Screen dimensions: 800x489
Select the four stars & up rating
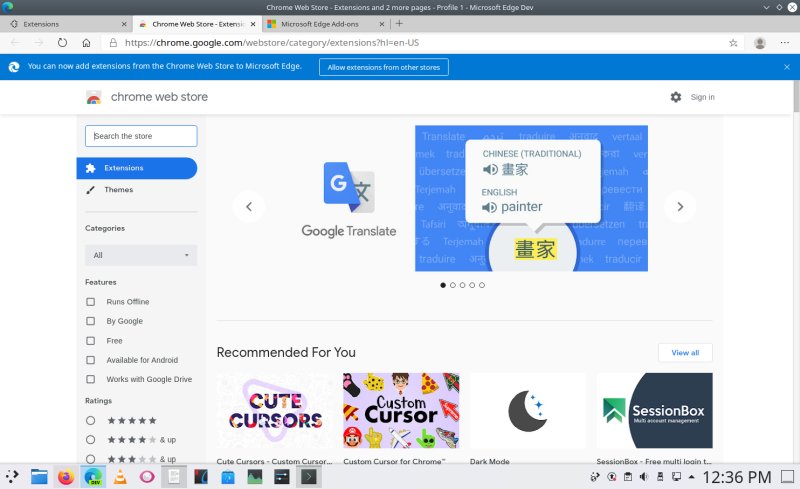pos(90,439)
